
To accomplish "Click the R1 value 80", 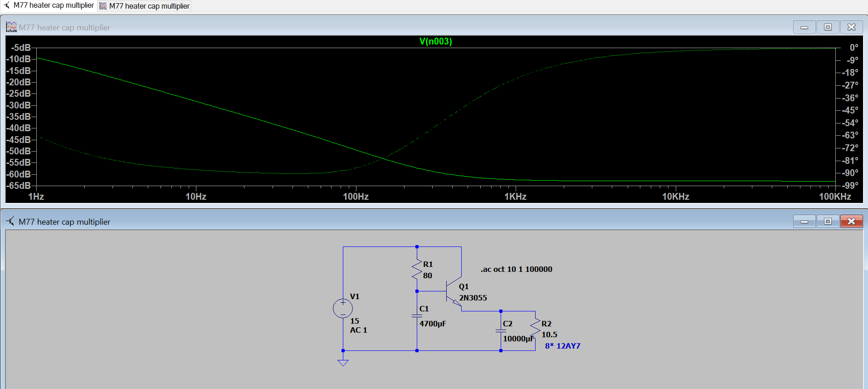I will (428, 276).
